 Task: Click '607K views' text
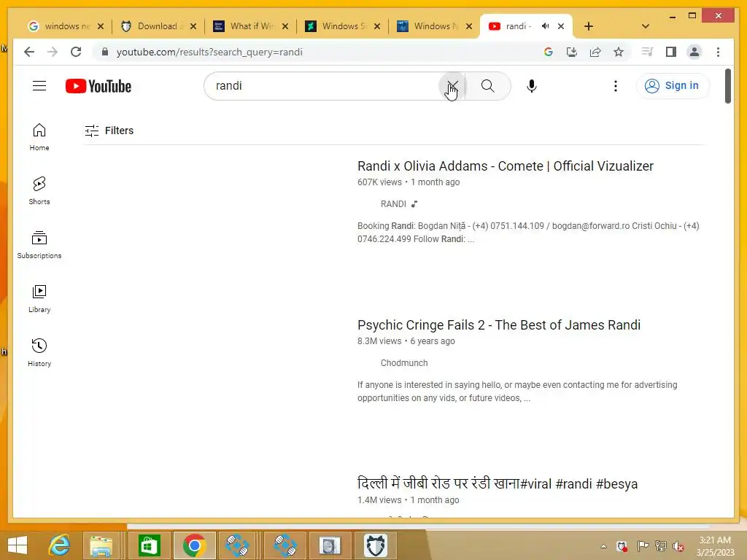tap(379, 182)
